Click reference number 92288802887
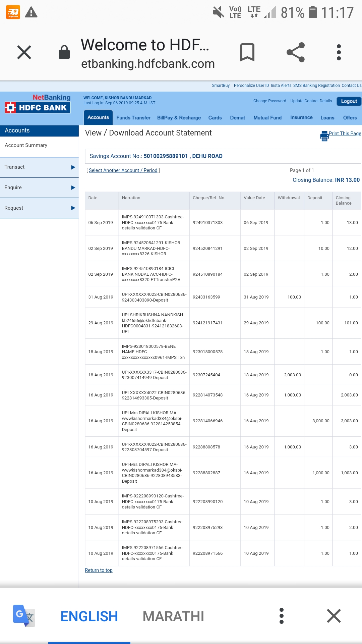The image size is (362, 644). tap(206, 473)
